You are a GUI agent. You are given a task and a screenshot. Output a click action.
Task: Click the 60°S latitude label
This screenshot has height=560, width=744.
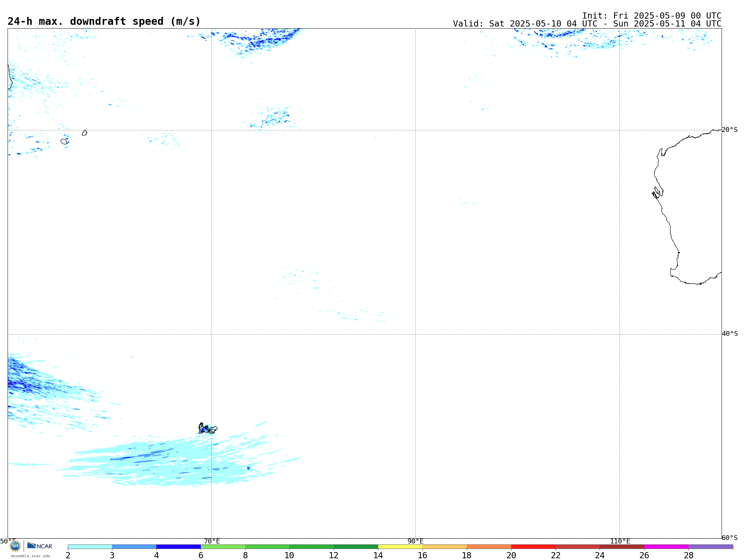tap(730, 538)
